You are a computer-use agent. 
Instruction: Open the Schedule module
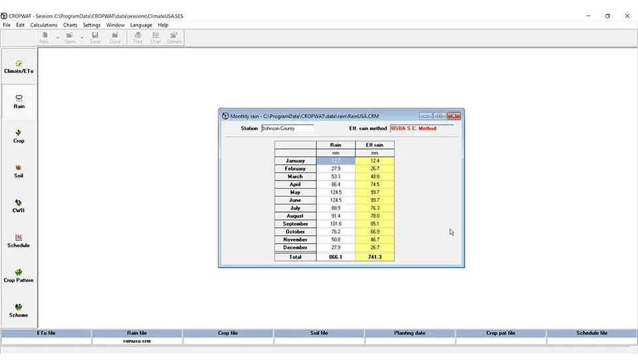(x=19, y=240)
